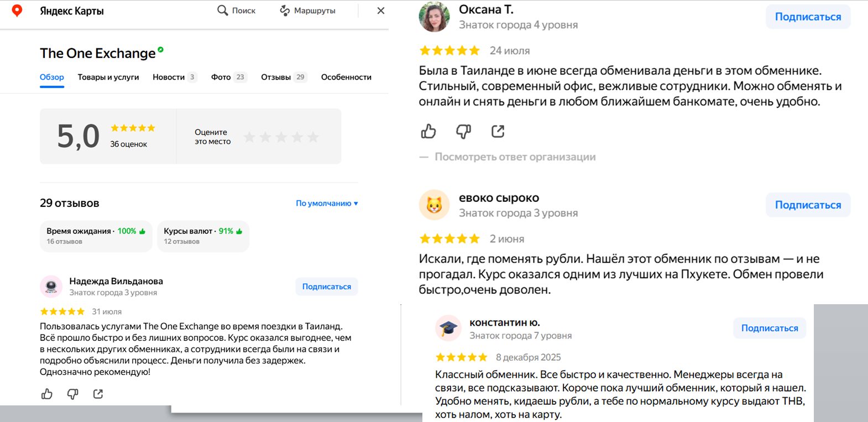868x422 pixels.
Task: Click the Яндекс Карты title text
Action: [72, 11]
